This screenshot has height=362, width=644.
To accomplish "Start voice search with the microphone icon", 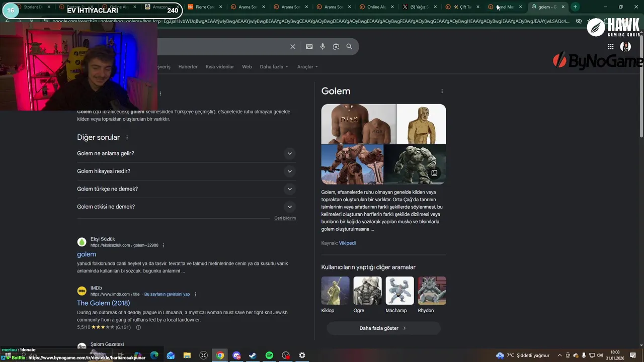I will pos(323,47).
